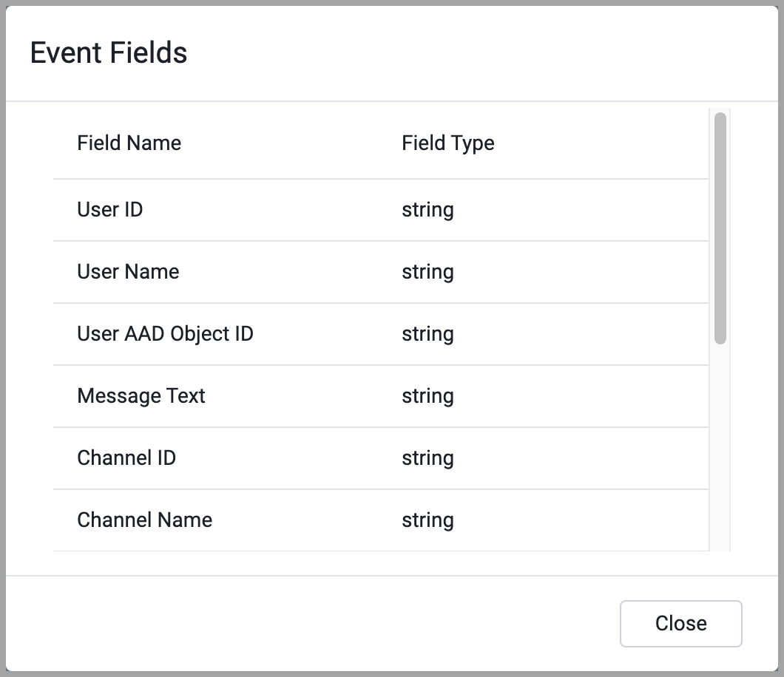Click the string type for Channel Name
The width and height of the screenshot is (784, 677).
tap(428, 520)
